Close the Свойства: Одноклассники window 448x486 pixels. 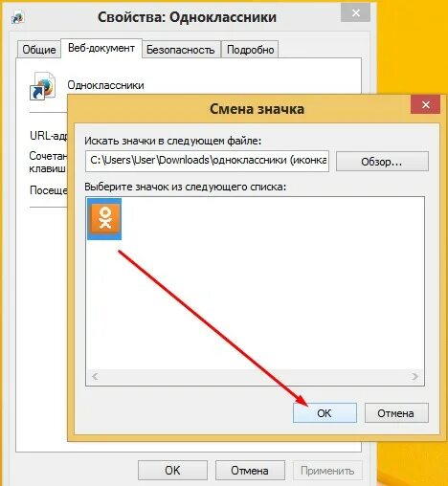pyautogui.click(x=355, y=13)
